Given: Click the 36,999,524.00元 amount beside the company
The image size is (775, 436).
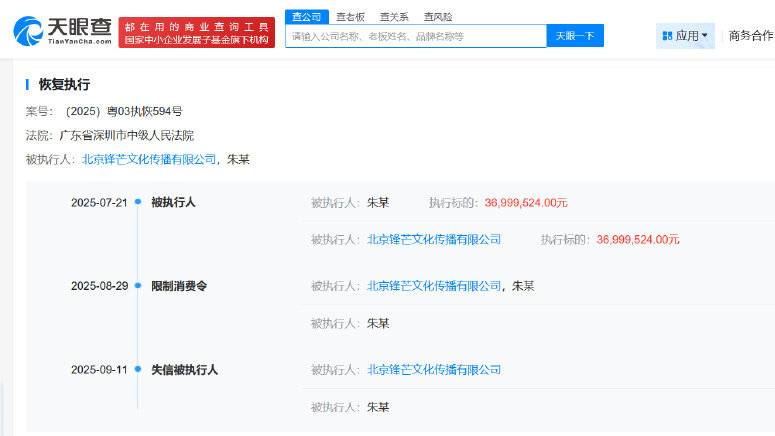Looking at the screenshot, I should pyautogui.click(x=638, y=240).
